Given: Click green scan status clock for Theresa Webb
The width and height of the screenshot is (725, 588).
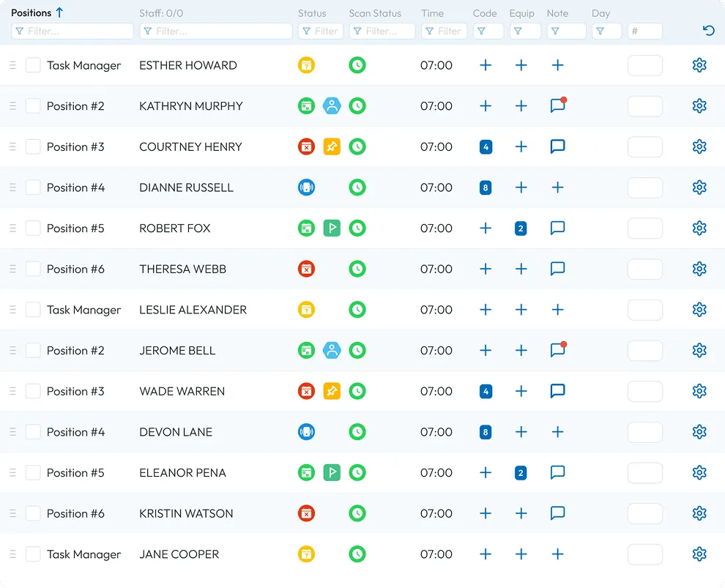Looking at the screenshot, I should [357, 269].
